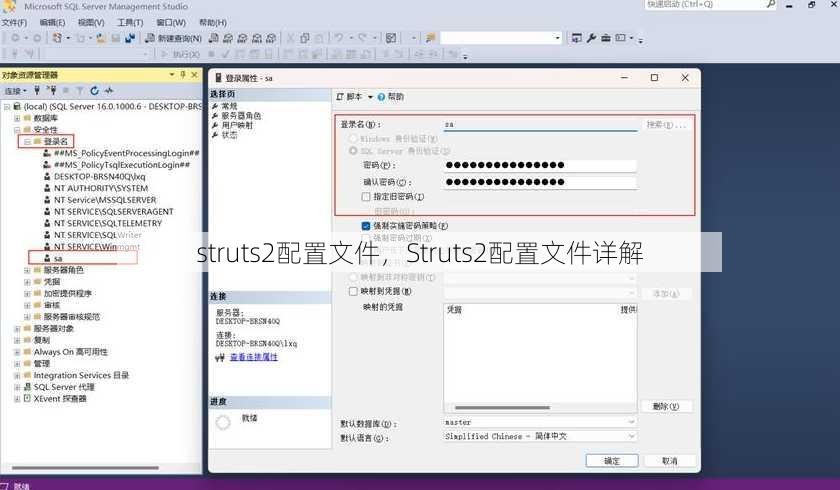Select Windows 身份验证 radio button
This screenshot has width=840, height=490.
(353, 139)
